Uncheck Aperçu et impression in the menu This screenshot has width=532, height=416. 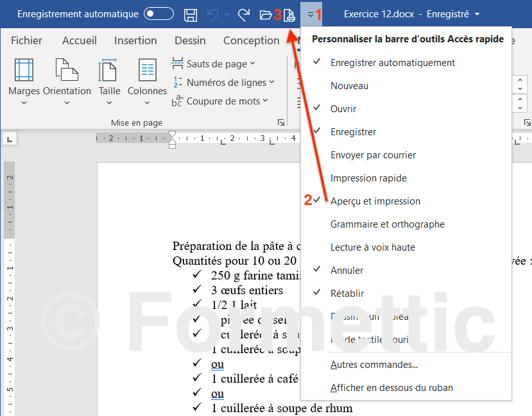tap(375, 201)
